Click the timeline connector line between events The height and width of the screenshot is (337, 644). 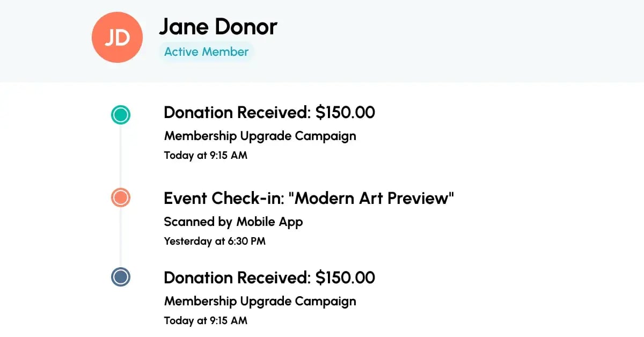tap(120, 156)
